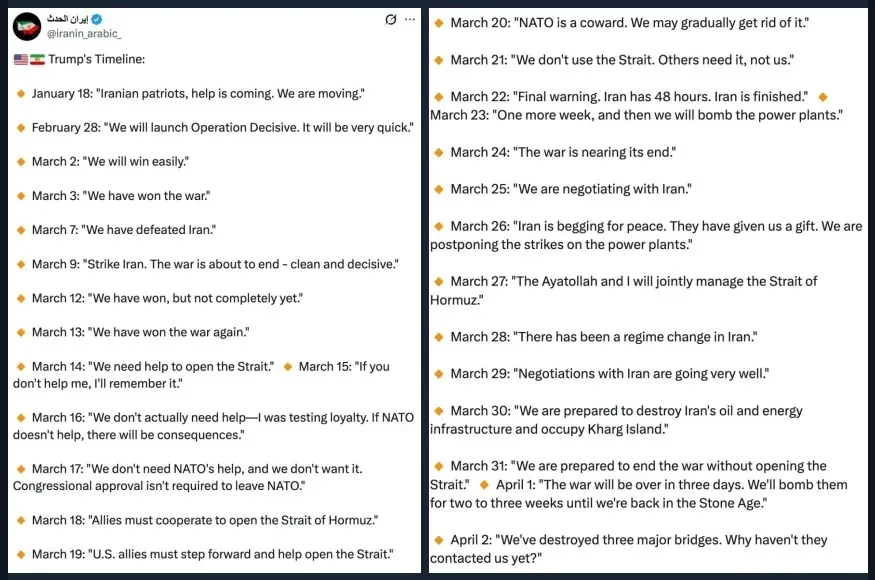Image resolution: width=875 pixels, height=580 pixels.
Task: Click the Grok icon on the post
Action: click(391, 19)
